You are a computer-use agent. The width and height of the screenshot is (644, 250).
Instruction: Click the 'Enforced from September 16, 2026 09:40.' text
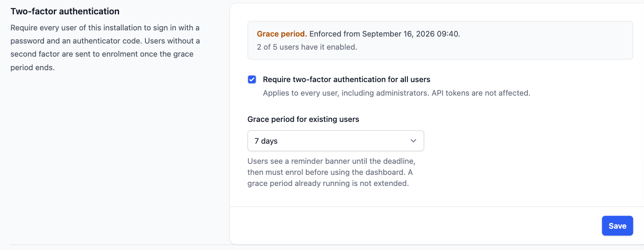[385, 34]
